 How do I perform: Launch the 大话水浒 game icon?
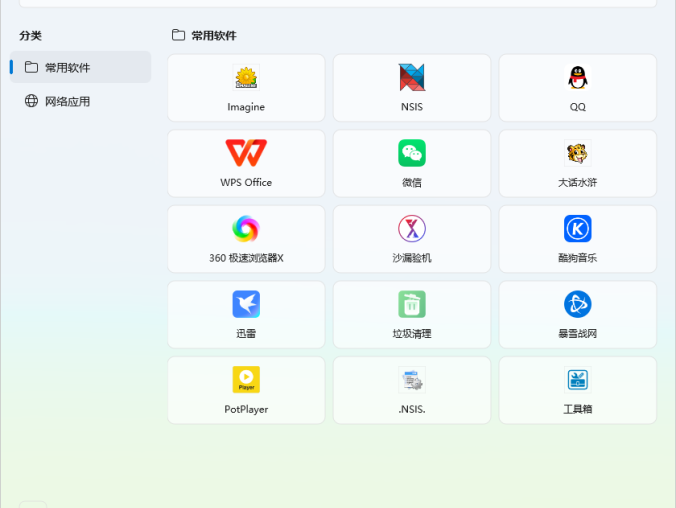pos(578,153)
